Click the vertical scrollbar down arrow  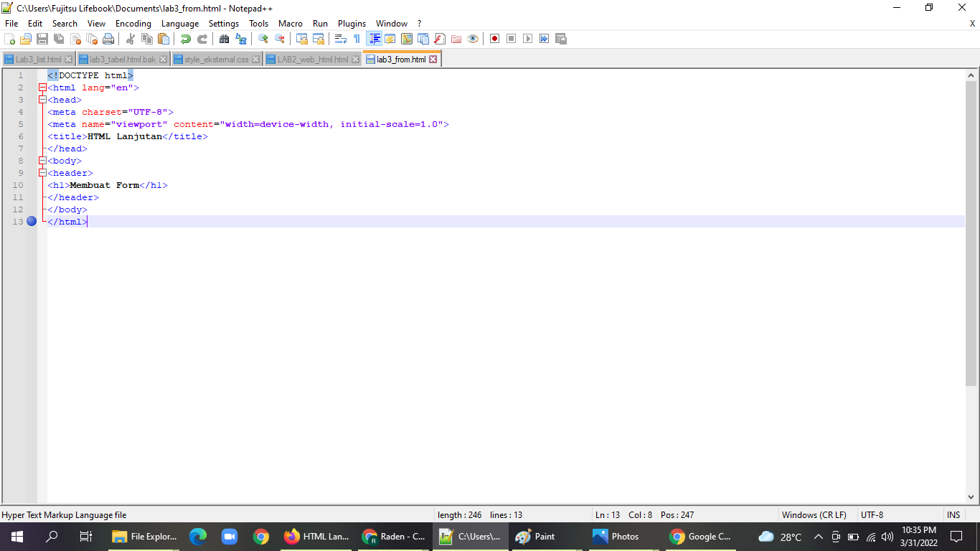[x=971, y=496]
